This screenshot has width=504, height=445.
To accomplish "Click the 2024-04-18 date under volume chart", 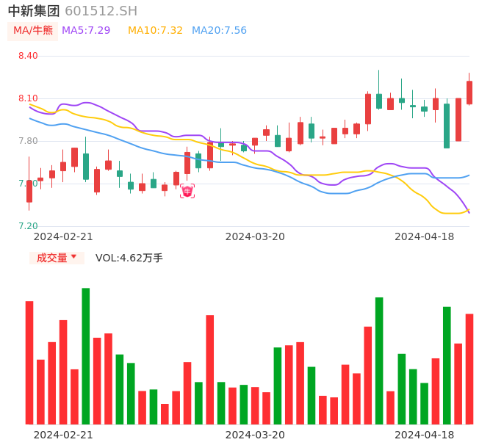I will point(425,435).
